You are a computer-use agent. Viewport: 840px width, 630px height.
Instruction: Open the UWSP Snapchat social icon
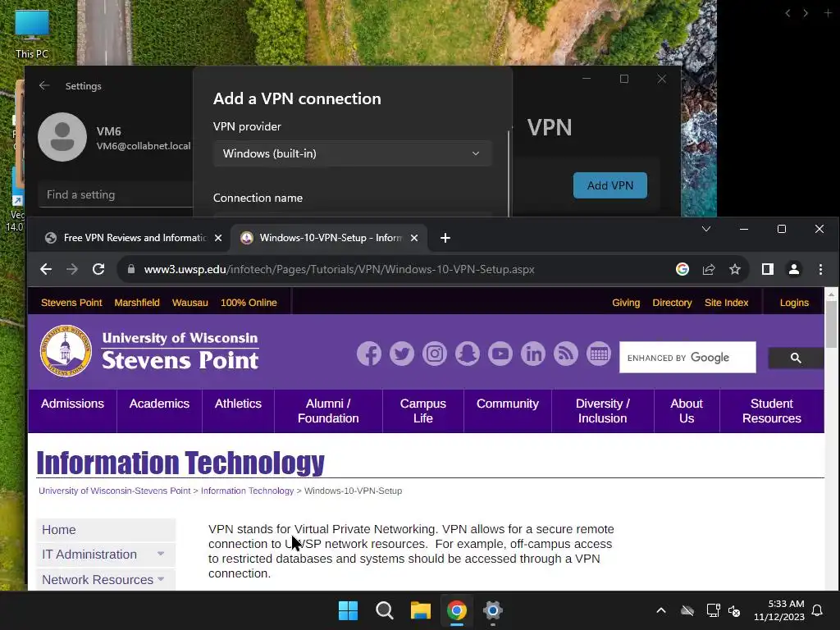(467, 354)
